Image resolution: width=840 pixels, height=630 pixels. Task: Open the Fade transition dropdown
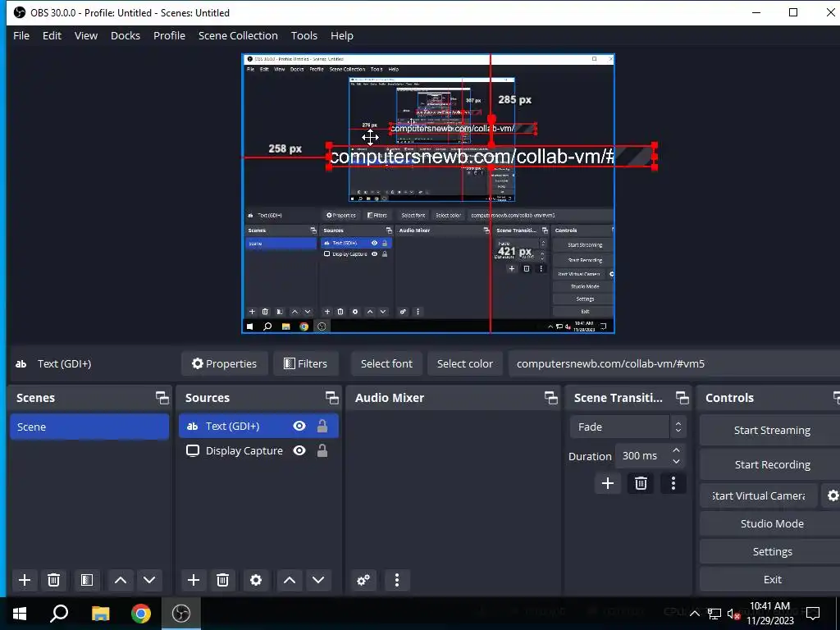[x=628, y=427]
